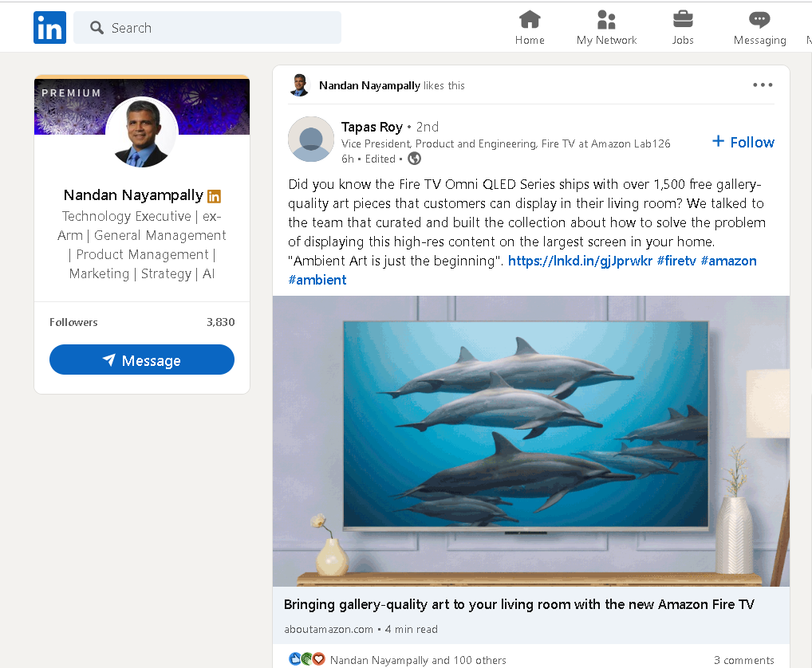Image resolution: width=812 pixels, height=668 pixels.
Task: Click the #amazon hashtag
Action: pos(728,261)
